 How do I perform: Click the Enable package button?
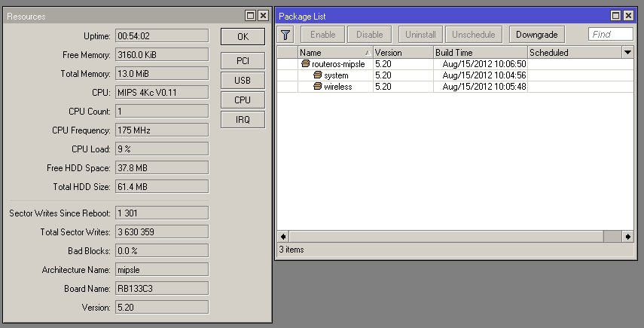click(323, 35)
